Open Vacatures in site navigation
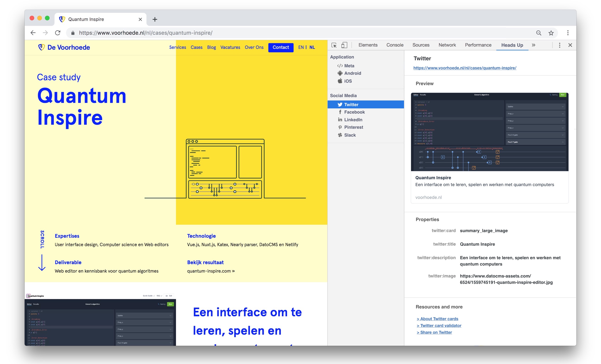The width and height of the screenshot is (601, 364). (230, 47)
